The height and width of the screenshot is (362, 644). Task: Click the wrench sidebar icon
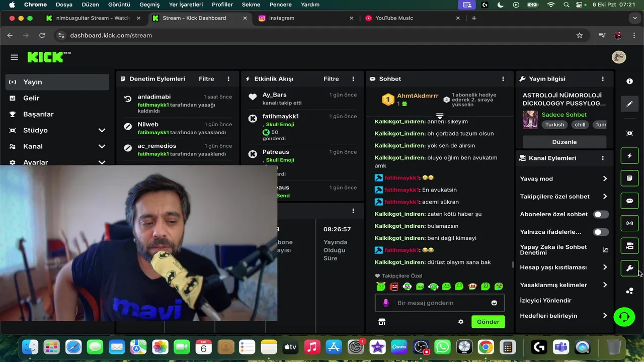pos(629,268)
